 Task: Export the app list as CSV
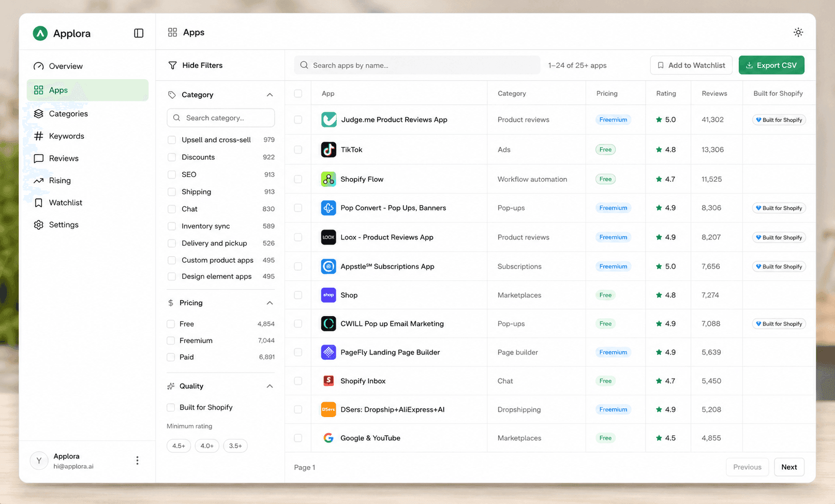click(x=771, y=65)
